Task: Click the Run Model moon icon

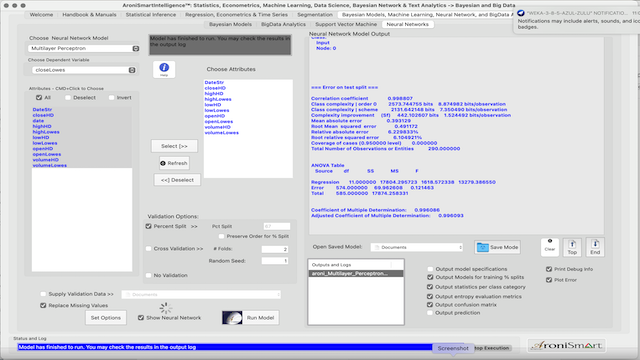Action: pyautogui.click(x=232, y=318)
